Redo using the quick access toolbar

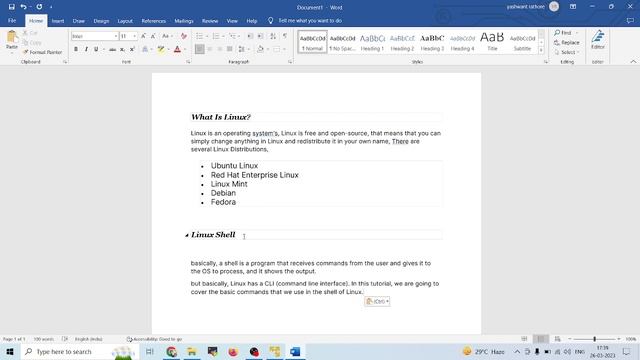(x=39, y=7)
